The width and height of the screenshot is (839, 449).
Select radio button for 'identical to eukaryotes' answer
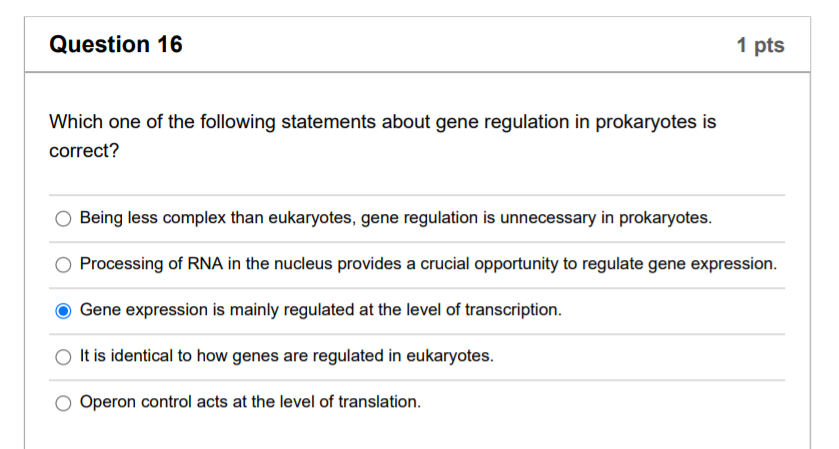[x=63, y=356]
